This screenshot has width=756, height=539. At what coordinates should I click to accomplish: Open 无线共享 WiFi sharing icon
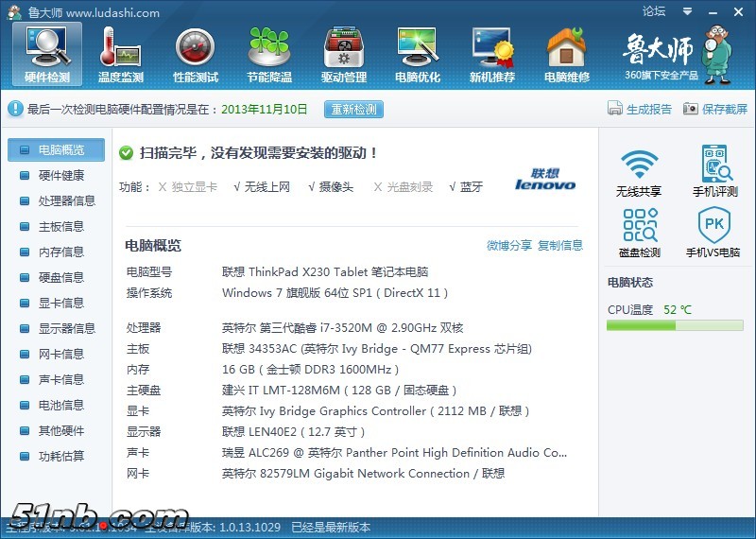[x=639, y=171]
